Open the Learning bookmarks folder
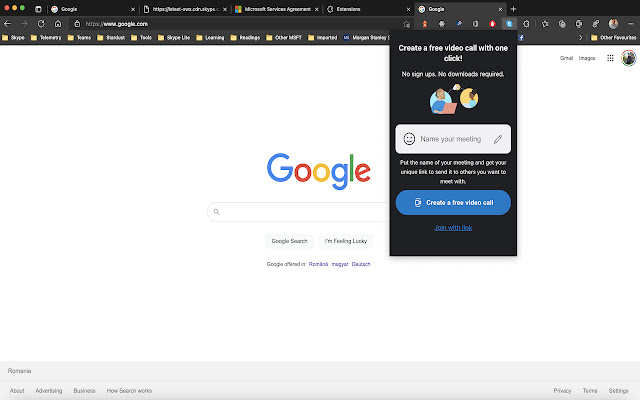This screenshot has width=640, height=400. (x=210, y=38)
